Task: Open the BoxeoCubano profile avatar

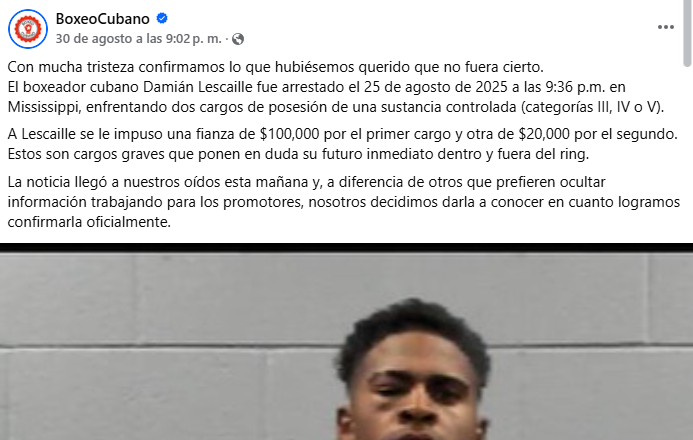Action: coord(28,29)
